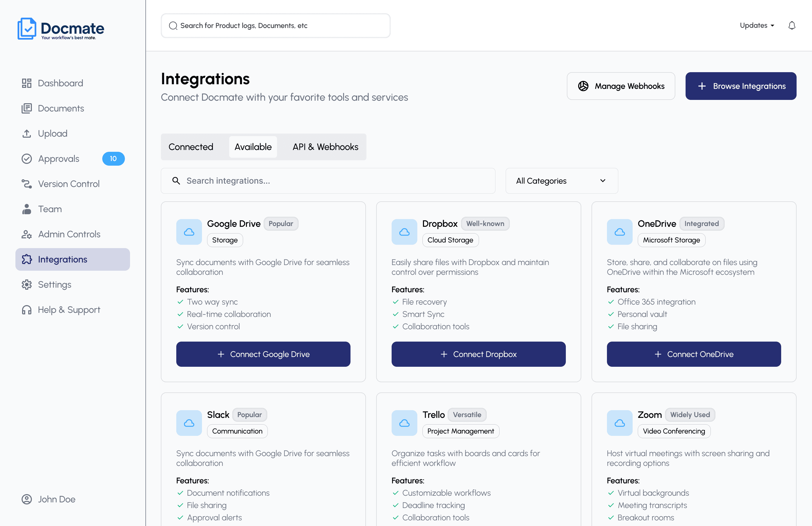Click the Video Conferencing tag under Zoom

coord(674,431)
